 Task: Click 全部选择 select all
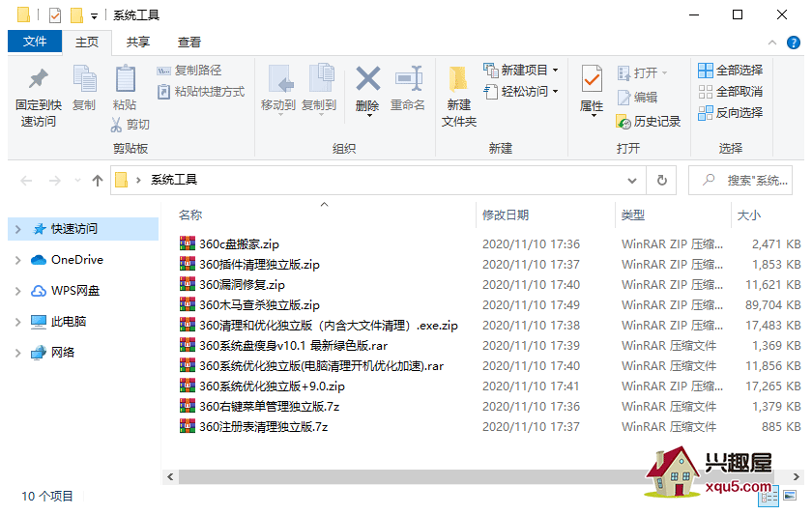(730, 71)
